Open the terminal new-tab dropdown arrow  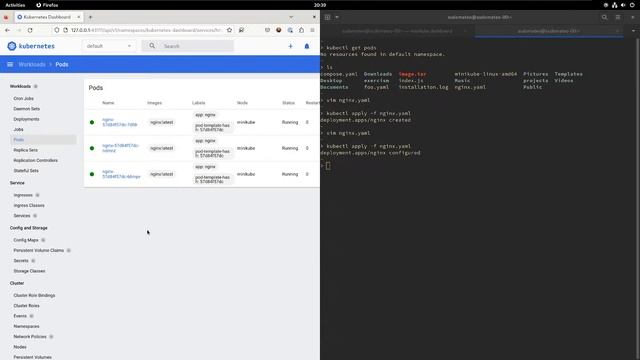tap(337, 17)
